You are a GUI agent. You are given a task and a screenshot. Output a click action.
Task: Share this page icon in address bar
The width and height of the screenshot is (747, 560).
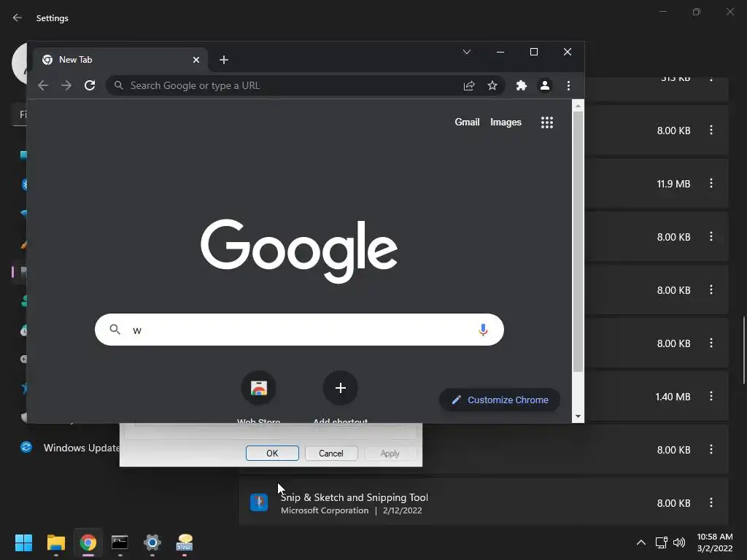coord(469,86)
